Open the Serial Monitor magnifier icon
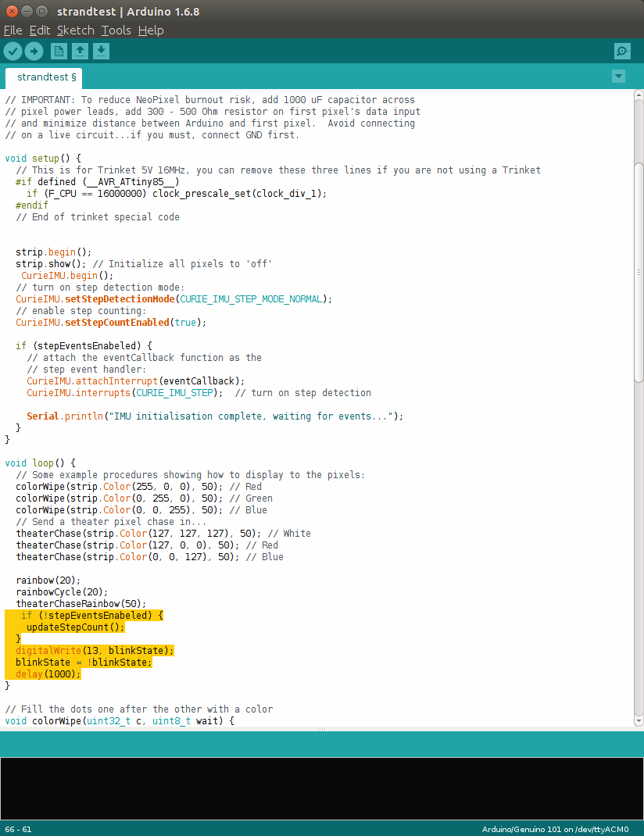Image resolution: width=644 pixels, height=836 pixels. pyautogui.click(x=622, y=52)
